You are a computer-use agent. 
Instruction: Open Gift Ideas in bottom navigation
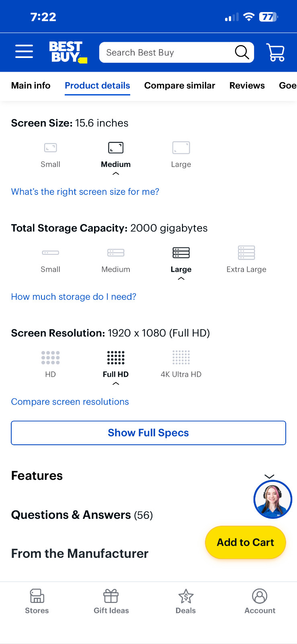(111, 601)
